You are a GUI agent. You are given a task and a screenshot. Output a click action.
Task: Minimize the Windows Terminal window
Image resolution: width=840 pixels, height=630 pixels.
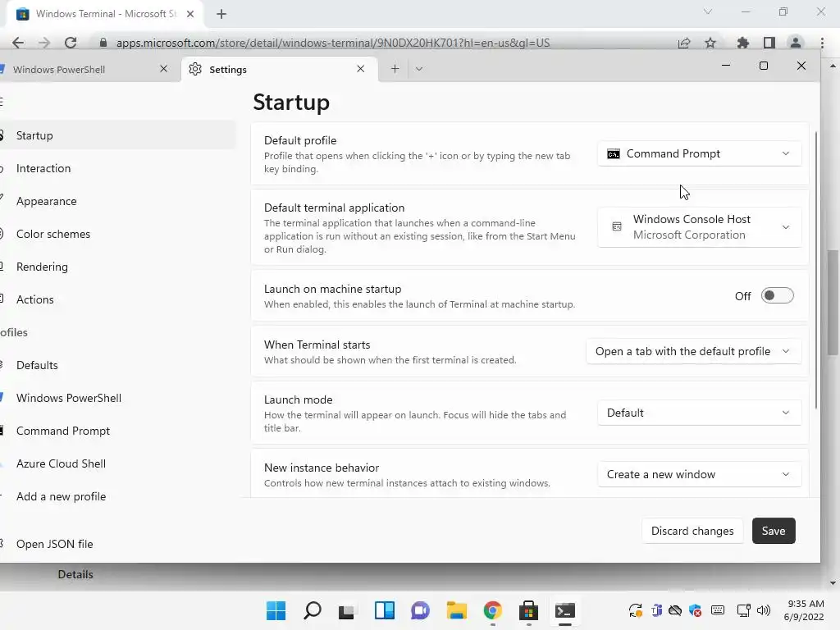pos(726,66)
